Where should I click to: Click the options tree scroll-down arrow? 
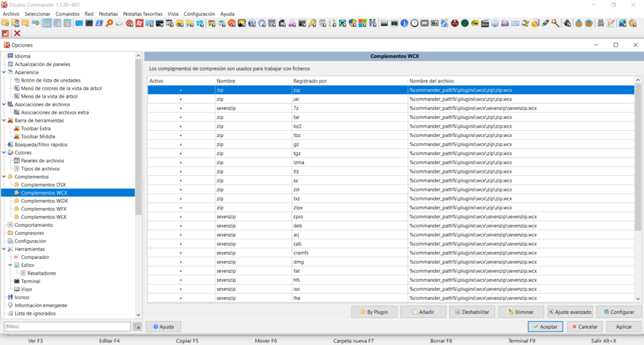point(138,315)
